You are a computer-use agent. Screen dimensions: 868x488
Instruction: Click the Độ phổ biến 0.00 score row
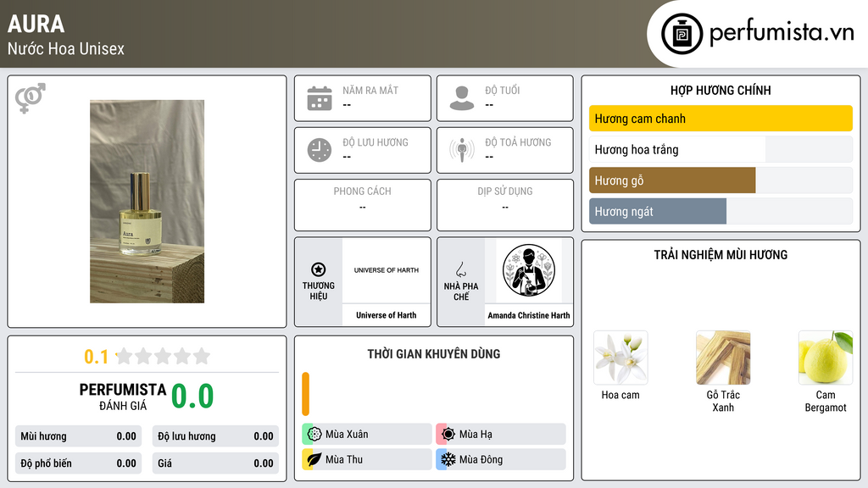79,463
